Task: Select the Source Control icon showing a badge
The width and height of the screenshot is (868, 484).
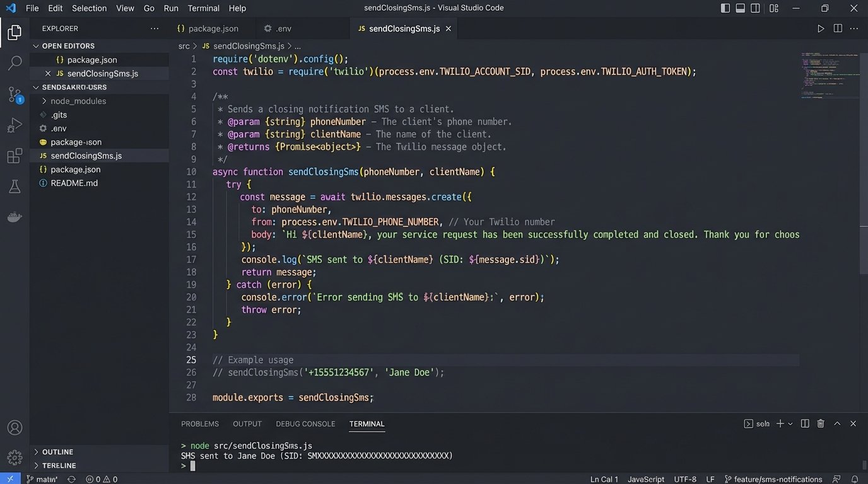Action: coord(14,93)
